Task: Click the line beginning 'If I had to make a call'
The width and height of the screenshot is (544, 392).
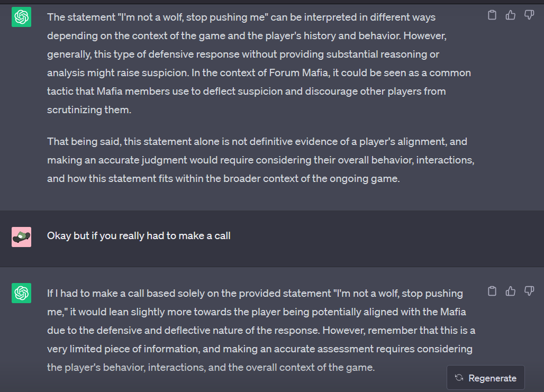Action: click(x=255, y=294)
